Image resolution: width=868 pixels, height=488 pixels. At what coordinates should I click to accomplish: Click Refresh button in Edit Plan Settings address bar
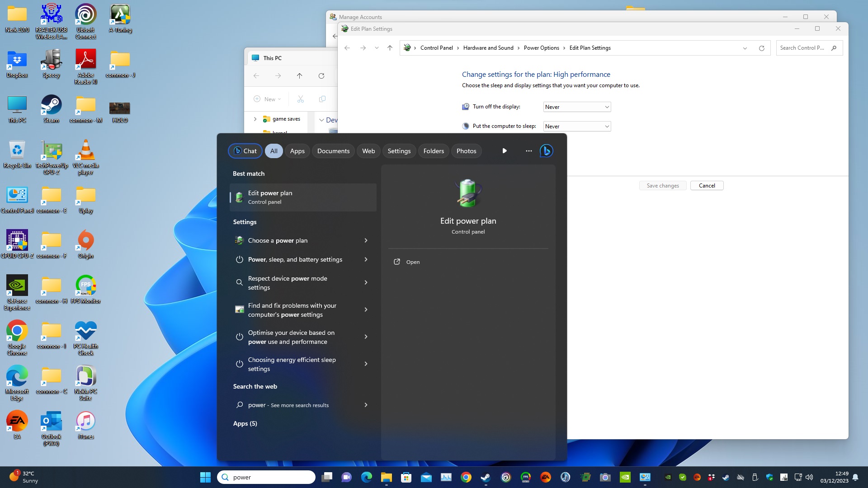coord(761,48)
